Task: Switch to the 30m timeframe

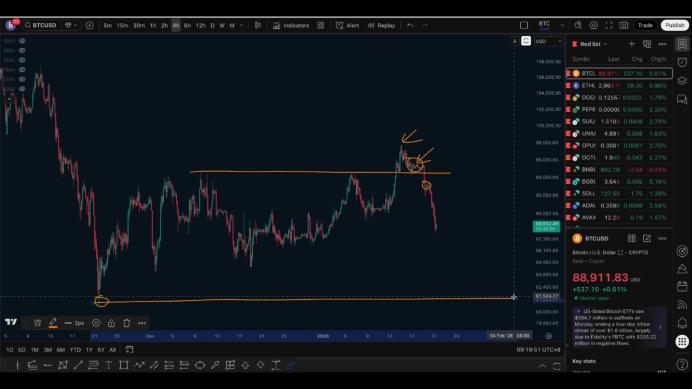Action: click(139, 26)
